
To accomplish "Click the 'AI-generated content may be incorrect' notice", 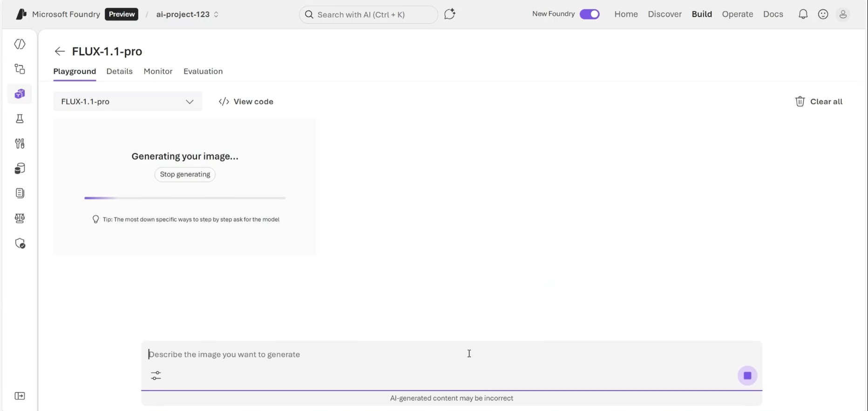I will tap(452, 398).
